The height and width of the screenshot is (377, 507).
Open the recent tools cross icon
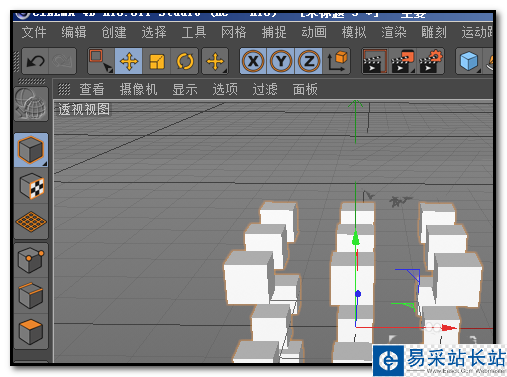tap(215, 61)
